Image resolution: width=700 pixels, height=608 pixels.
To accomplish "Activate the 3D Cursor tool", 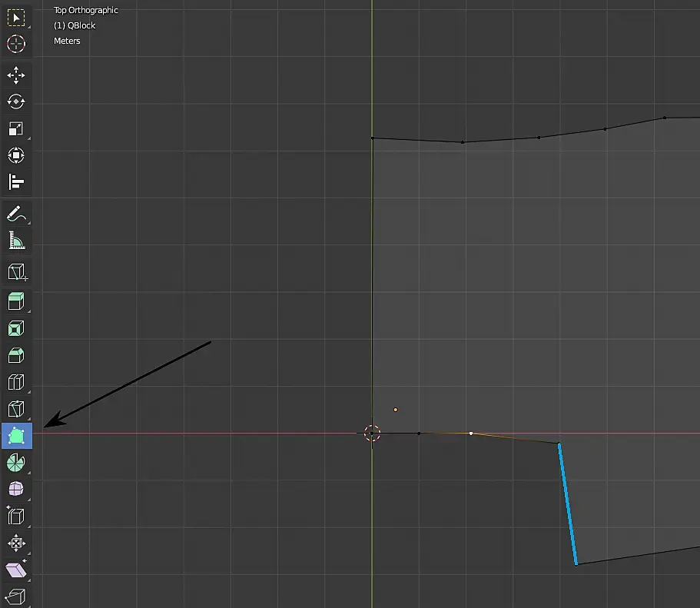I will coord(16,44).
